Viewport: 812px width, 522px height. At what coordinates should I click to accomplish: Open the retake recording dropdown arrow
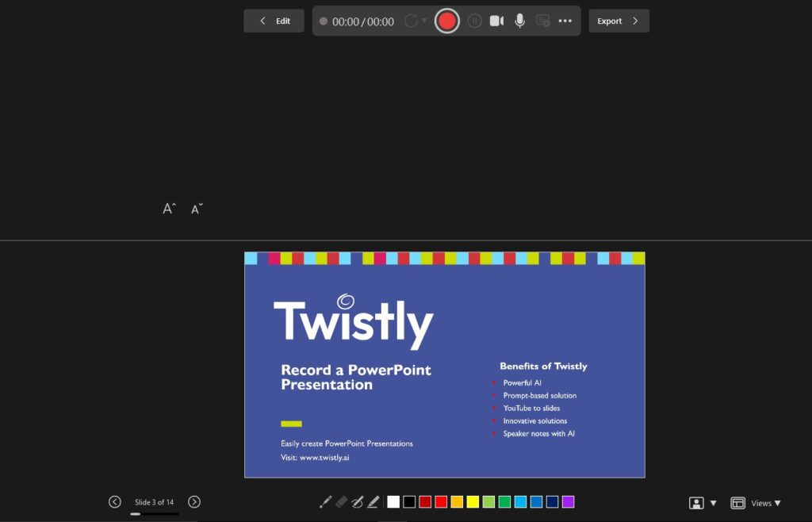[x=424, y=21]
